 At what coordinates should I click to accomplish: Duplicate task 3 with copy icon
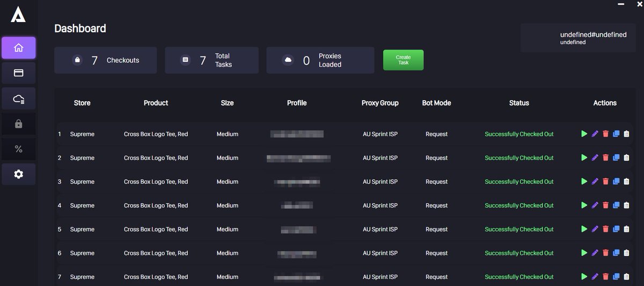point(616,182)
